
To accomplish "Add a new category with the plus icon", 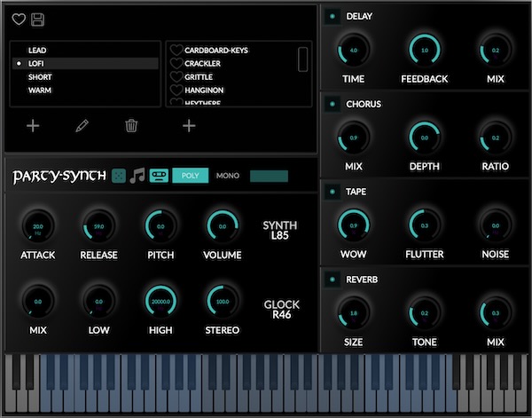I will click(x=33, y=126).
